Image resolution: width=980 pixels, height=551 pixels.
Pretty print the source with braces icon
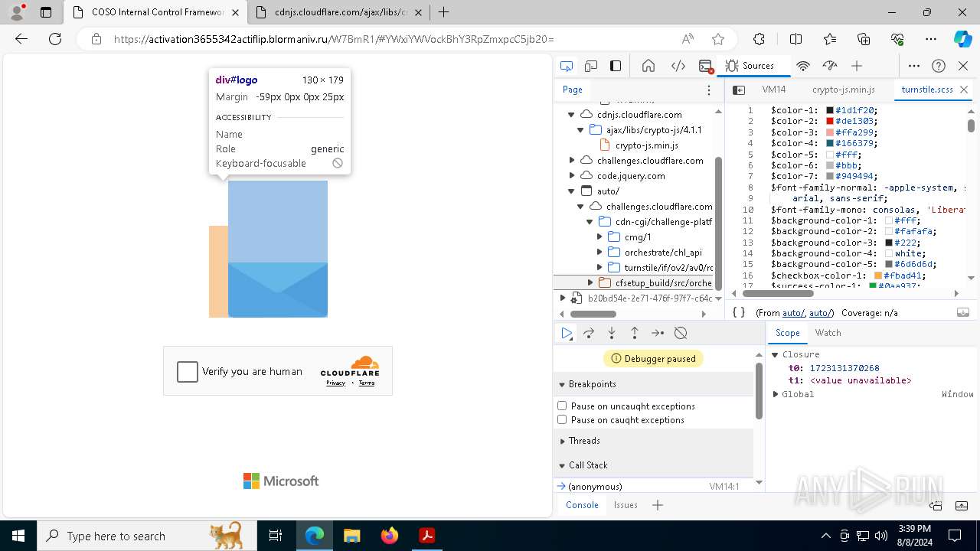pos(739,312)
